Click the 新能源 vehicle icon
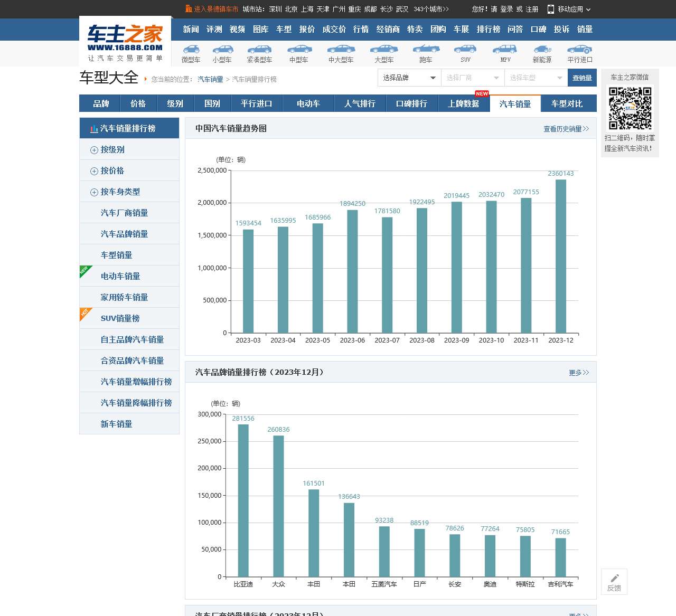Screen dimensions: 676x616 click(542, 49)
